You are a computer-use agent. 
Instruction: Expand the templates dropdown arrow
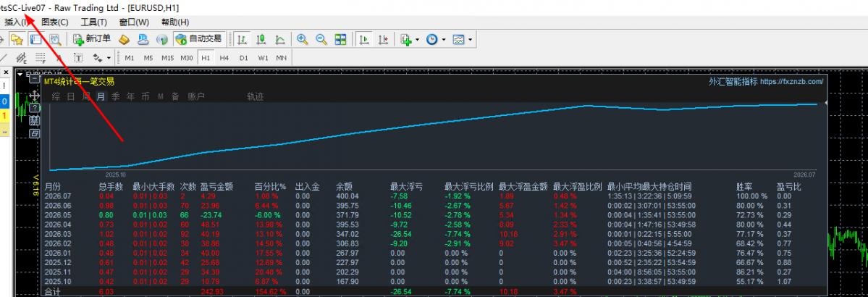pos(470,39)
